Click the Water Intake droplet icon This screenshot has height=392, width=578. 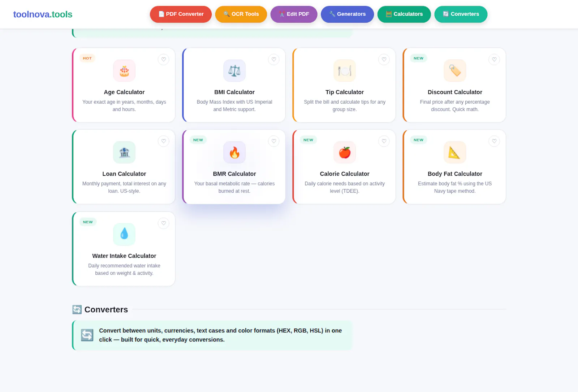[124, 234]
